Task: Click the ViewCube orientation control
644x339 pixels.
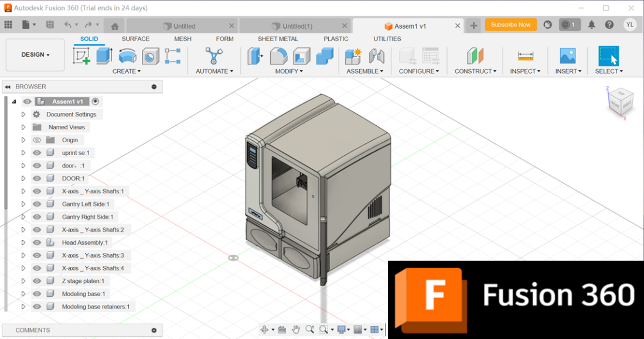Action: tap(620, 102)
